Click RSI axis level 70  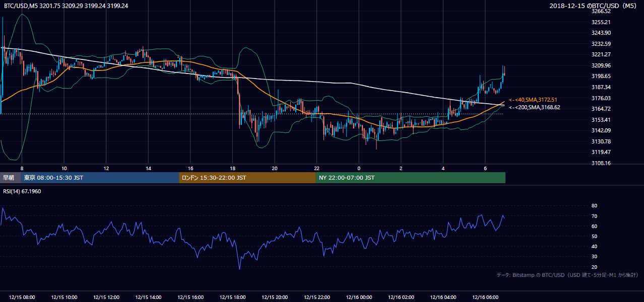pyautogui.click(x=594, y=216)
